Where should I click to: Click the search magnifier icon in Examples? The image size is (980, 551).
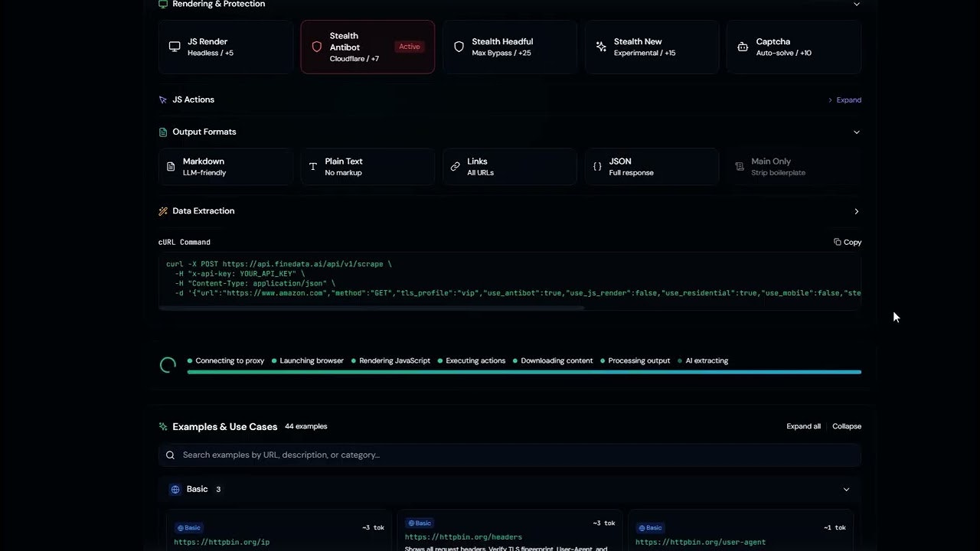(x=170, y=454)
